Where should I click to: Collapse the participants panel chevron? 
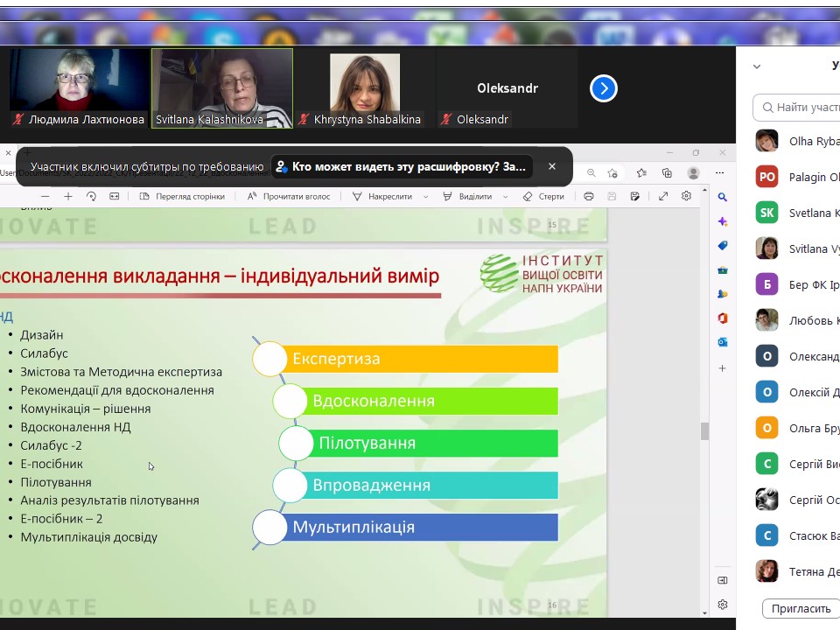(x=757, y=66)
